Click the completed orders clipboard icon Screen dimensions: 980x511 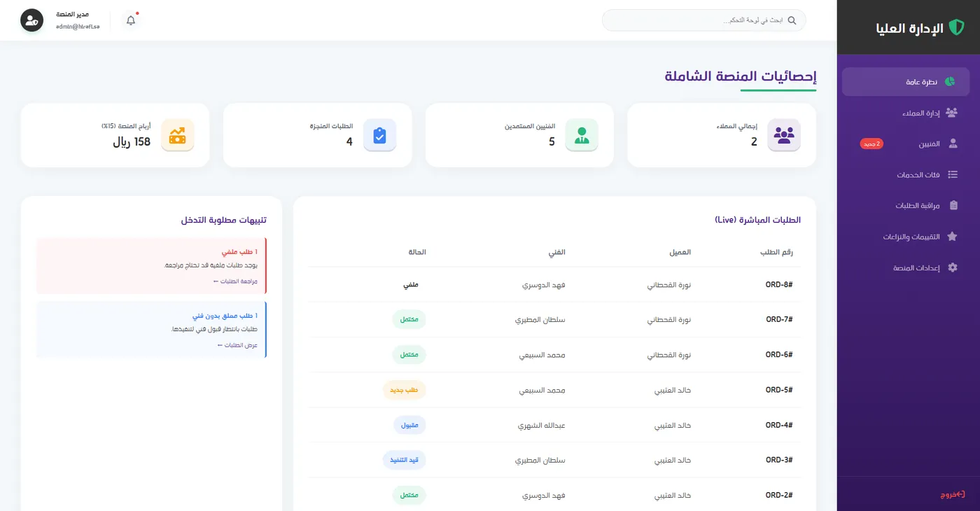tap(379, 135)
